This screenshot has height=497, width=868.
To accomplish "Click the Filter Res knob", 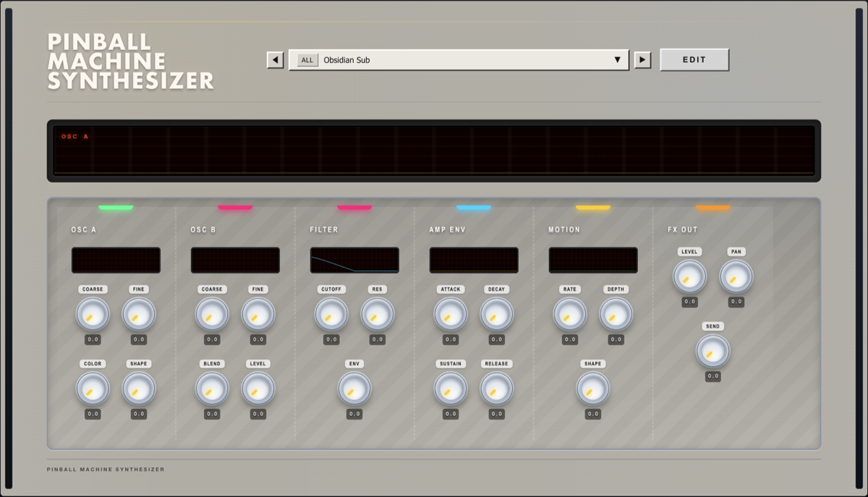I will pyautogui.click(x=378, y=315).
